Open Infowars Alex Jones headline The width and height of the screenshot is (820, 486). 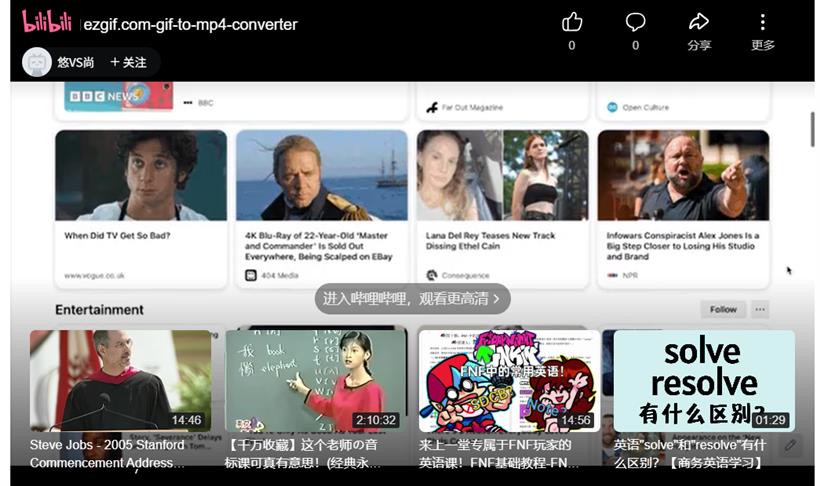pos(682,246)
